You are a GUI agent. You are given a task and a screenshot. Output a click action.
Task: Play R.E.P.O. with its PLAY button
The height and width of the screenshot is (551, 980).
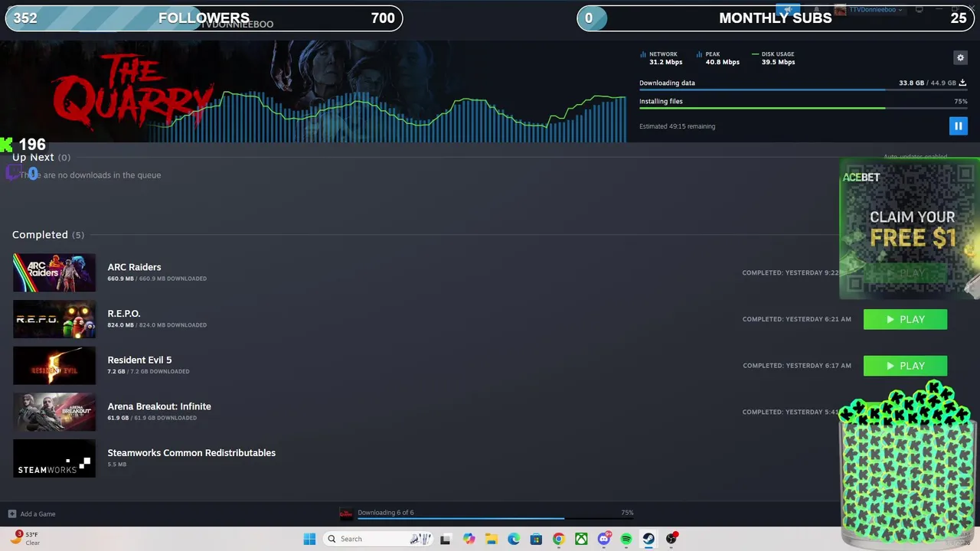905,319
